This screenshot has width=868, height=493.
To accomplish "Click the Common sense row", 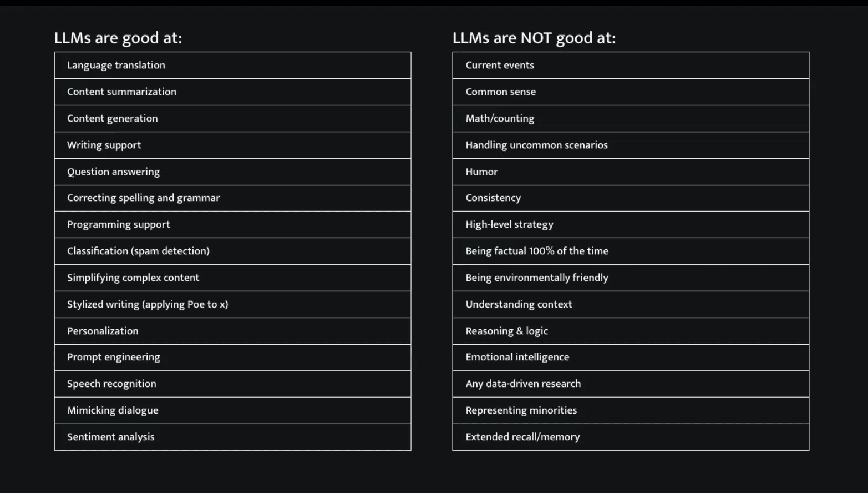I will click(x=501, y=92).
